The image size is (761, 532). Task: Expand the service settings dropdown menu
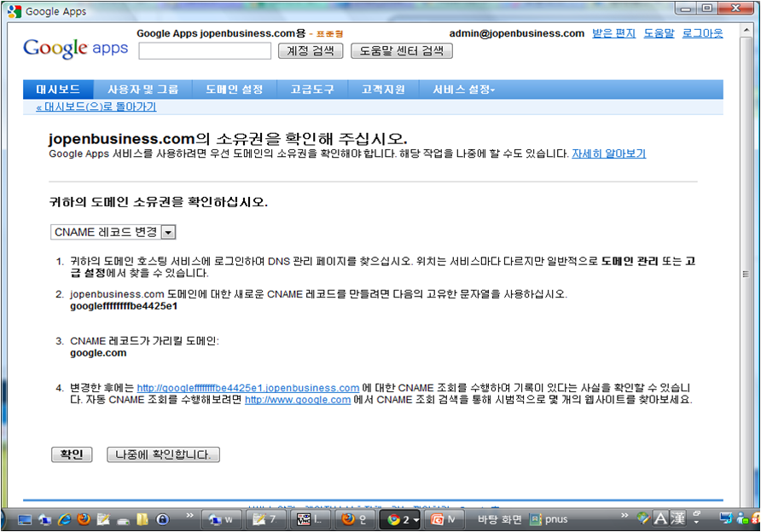point(463,90)
